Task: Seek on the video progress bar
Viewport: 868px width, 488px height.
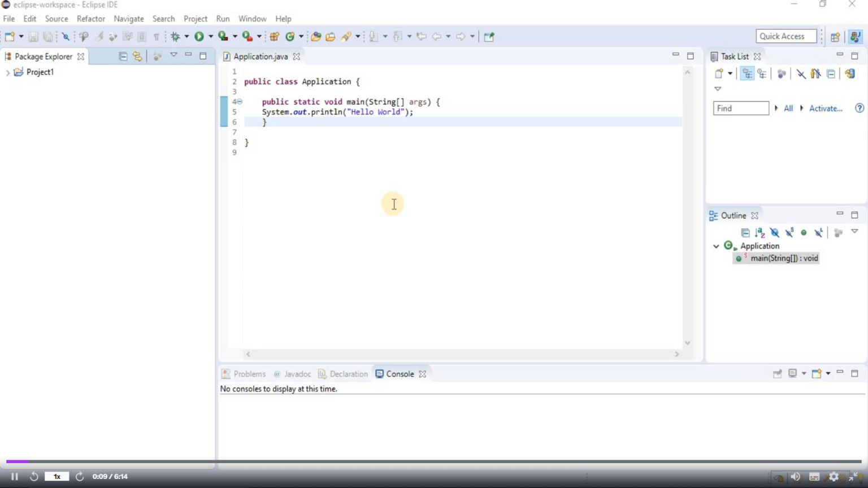Action: (x=433, y=461)
